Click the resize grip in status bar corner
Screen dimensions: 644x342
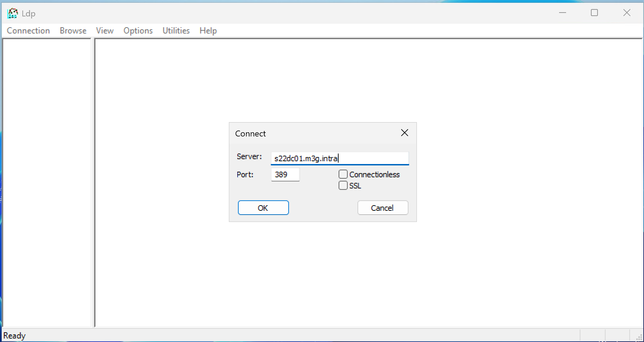[639, 338]
